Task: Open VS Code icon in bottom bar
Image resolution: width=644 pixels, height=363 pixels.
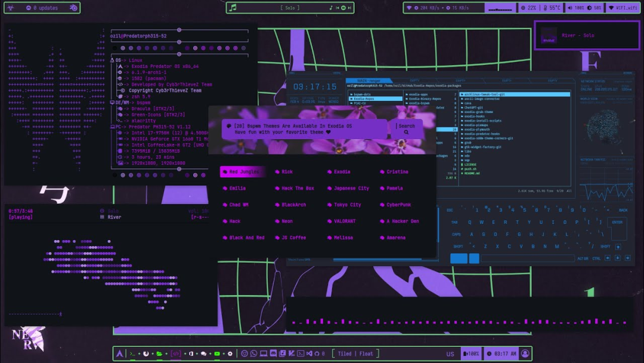Action: (x=309, y=353)
